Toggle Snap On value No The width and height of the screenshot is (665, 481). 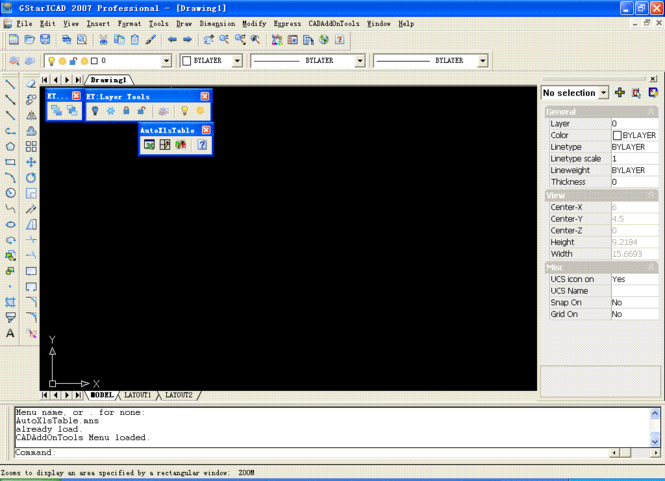pyautogui.click(x=634, y=302)
